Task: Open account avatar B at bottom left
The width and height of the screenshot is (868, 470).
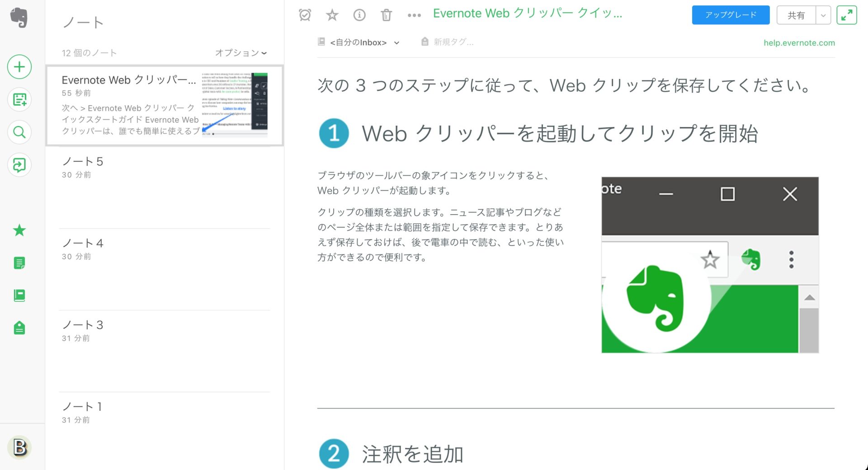Action: tap(19, 448)
